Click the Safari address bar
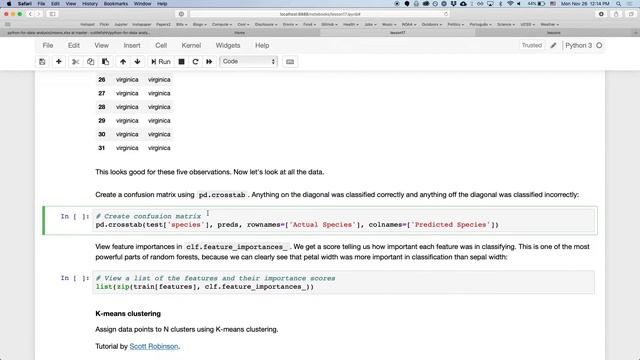 point(320,14)
